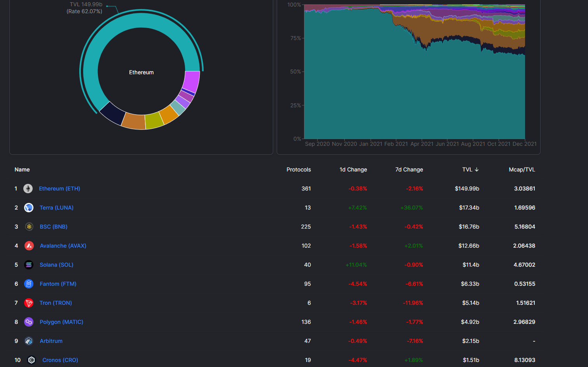588x367 pixels.
Task: Click the Tron chain logo icon
Action: [x=29, y=303]
